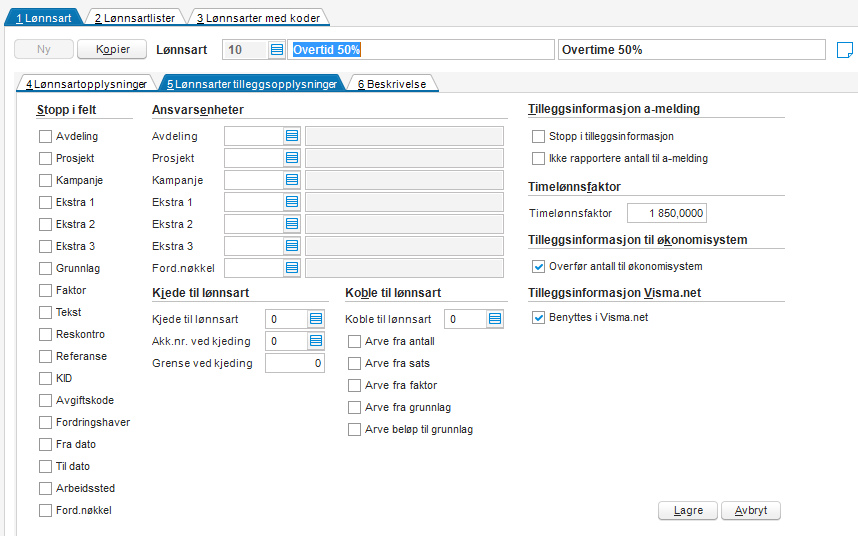
Task: Tick Arve fra sats checkbox
Action: 355,364
